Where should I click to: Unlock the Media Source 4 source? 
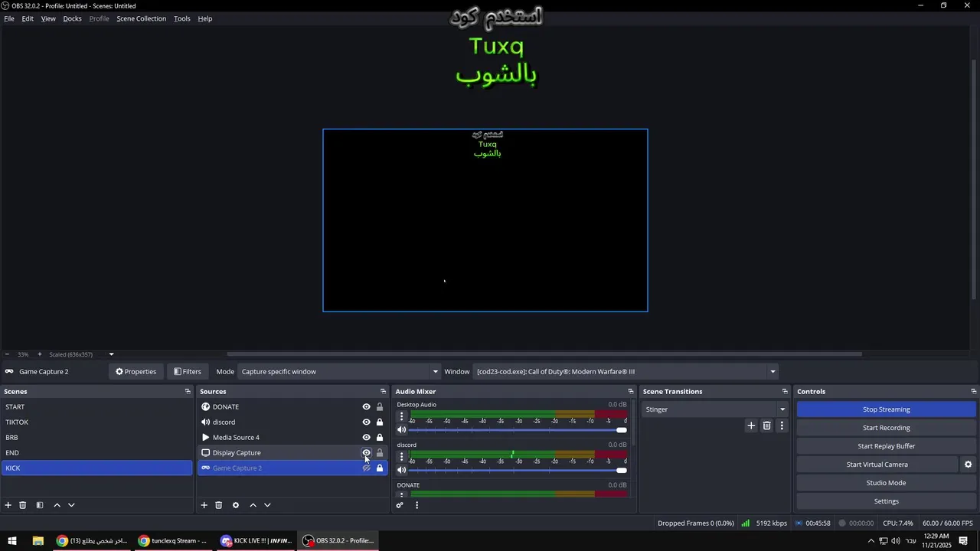click(379, 438)
